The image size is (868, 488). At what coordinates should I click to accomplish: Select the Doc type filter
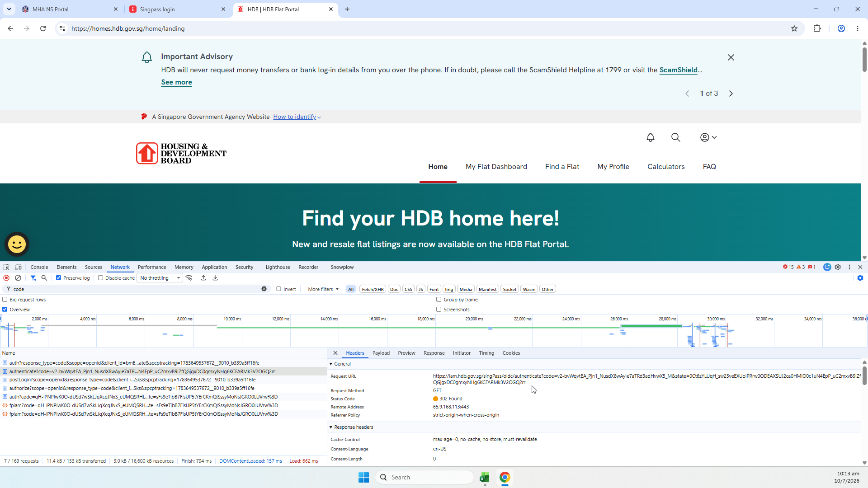[394, 289]
